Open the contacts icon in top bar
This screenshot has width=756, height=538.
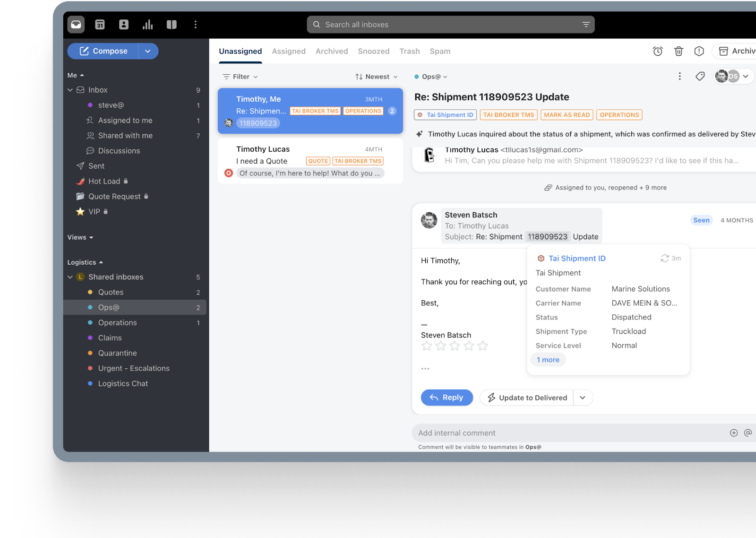pyautogui.click(x=124, y=25)
